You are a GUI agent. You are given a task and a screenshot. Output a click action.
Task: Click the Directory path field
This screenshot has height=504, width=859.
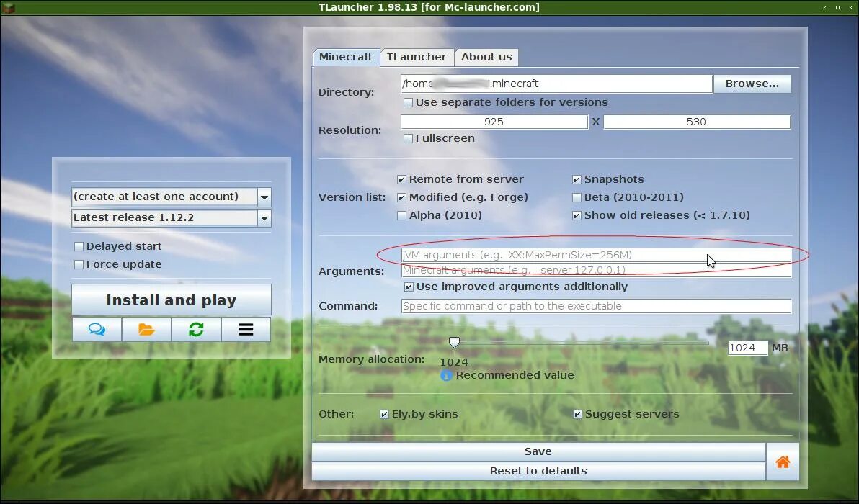pos(556,84)
